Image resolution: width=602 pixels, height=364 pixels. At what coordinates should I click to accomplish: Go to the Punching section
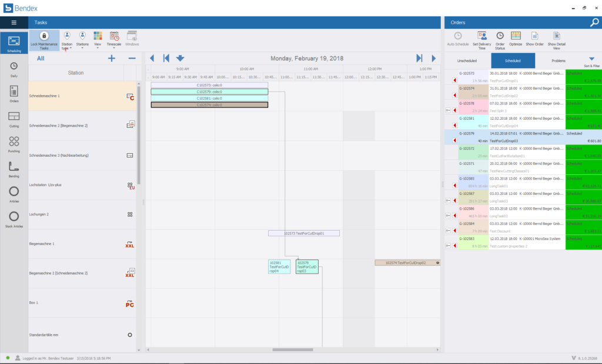14,144
